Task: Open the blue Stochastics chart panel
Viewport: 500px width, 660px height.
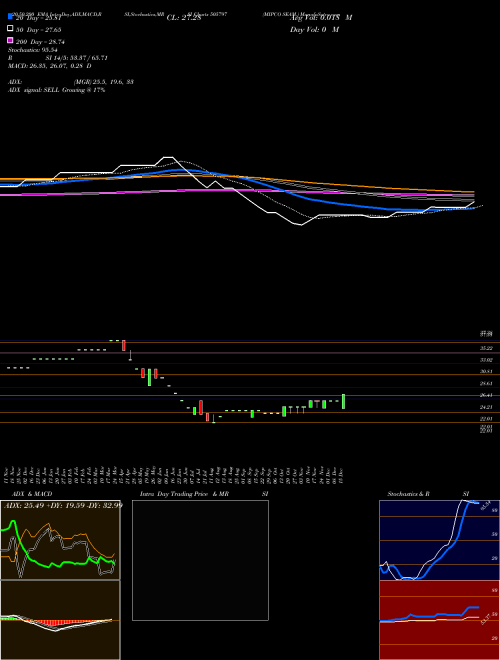Action: coord(439,540)
